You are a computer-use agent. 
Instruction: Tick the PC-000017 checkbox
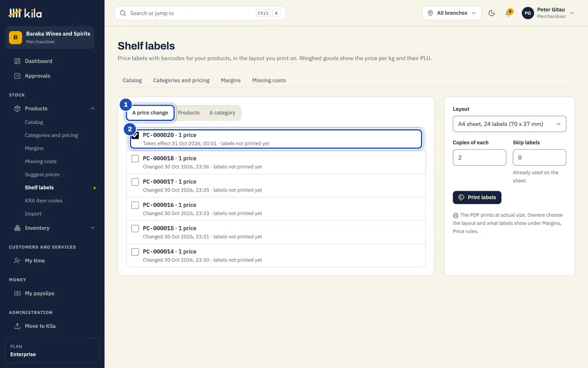click(x=135, y=182)
